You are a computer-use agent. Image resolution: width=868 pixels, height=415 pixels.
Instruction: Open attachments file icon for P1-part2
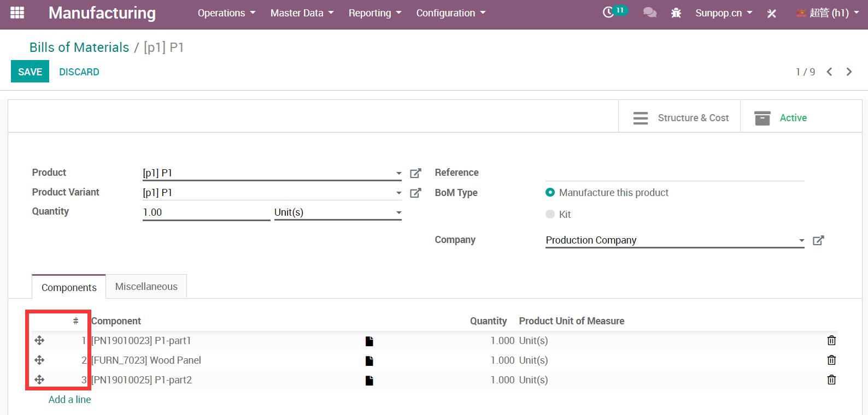coord(370,381)
